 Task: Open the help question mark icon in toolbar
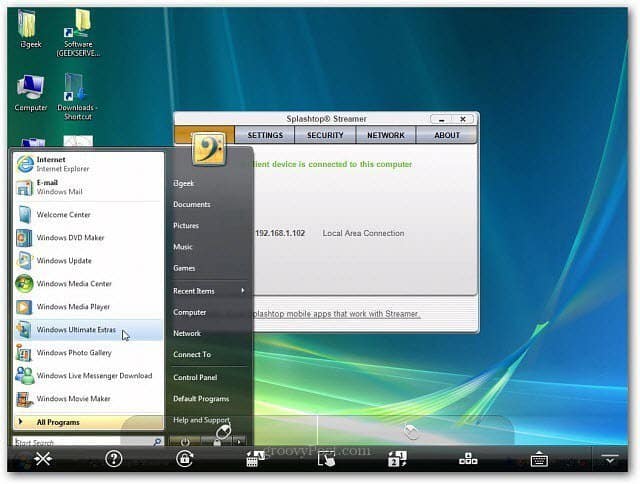114,459
